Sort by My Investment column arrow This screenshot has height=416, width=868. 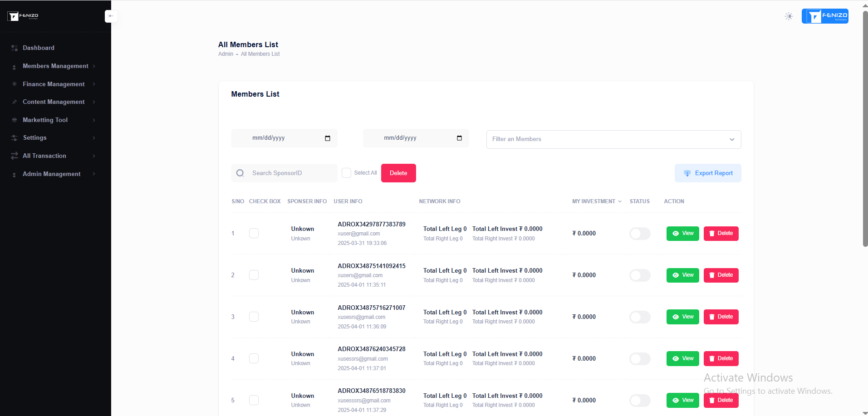click(620, 201)
